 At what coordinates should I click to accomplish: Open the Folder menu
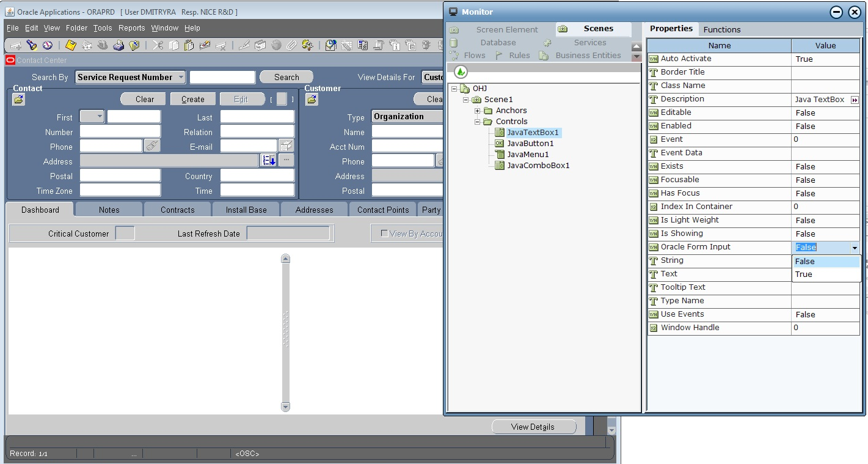77,28
